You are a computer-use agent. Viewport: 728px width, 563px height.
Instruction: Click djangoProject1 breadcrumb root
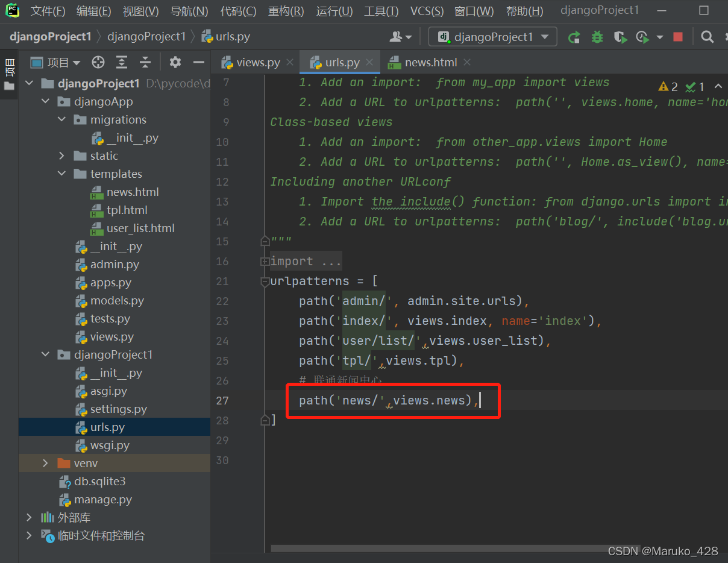[x=50, y=37]
